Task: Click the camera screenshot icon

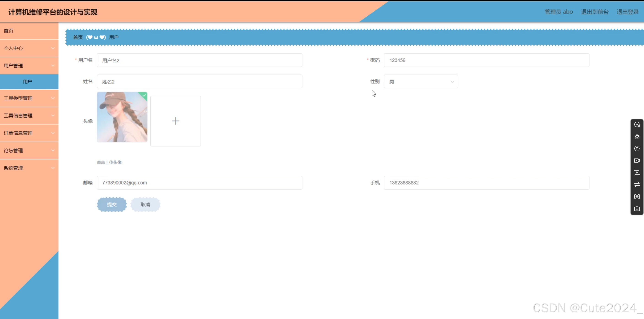Action: [x=637, y=208]
